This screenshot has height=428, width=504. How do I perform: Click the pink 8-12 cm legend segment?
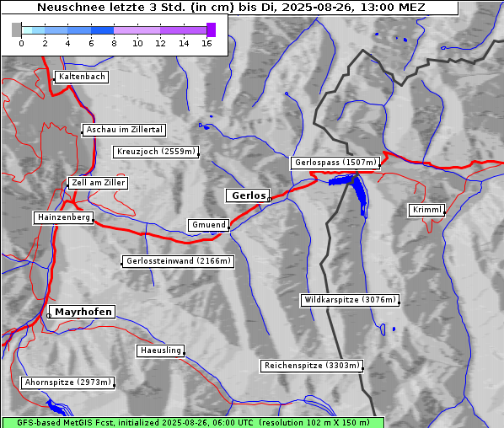(x=137, y=30)
